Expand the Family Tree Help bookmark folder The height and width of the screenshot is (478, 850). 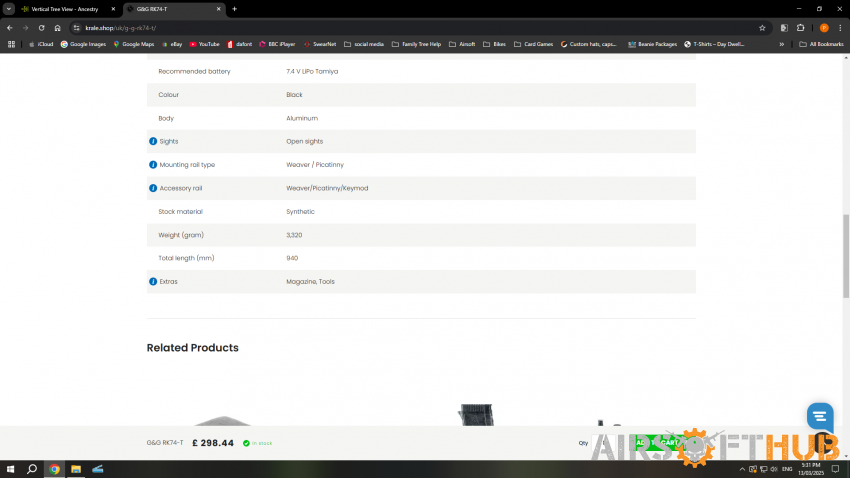(x=416, y=44)
